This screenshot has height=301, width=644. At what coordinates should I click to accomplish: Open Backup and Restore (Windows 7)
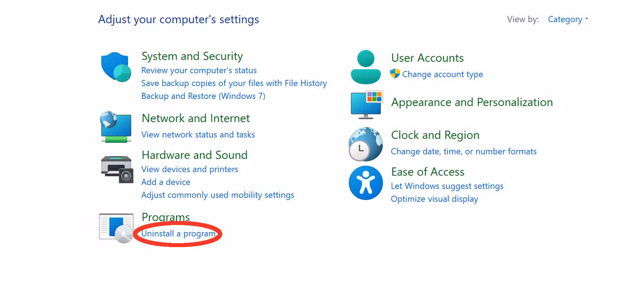[203, 96]
